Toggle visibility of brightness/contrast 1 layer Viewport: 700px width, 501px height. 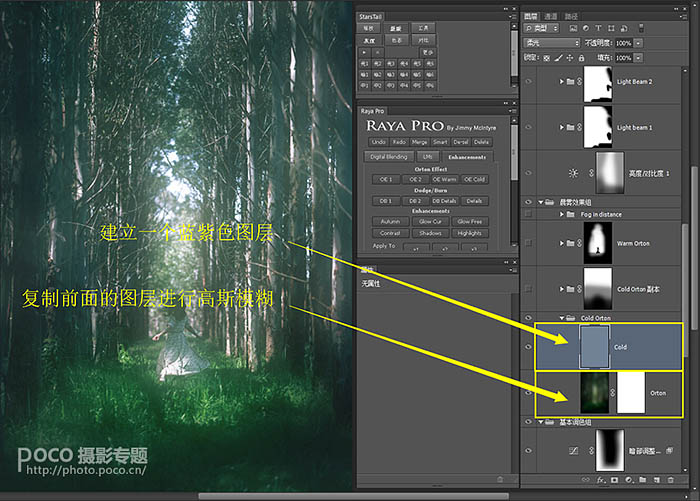(529, 173)
